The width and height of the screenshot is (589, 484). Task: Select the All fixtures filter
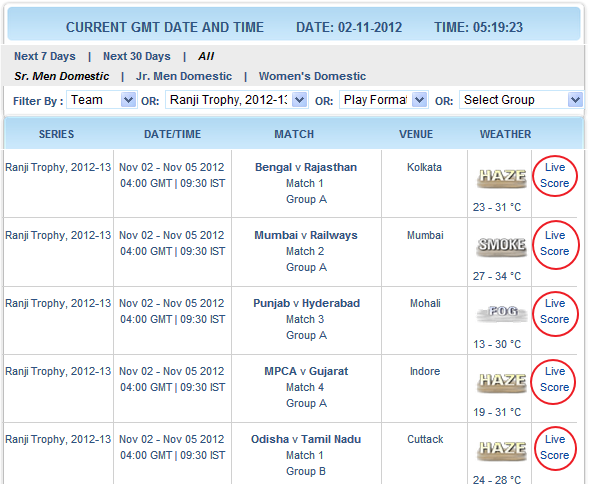206,56
